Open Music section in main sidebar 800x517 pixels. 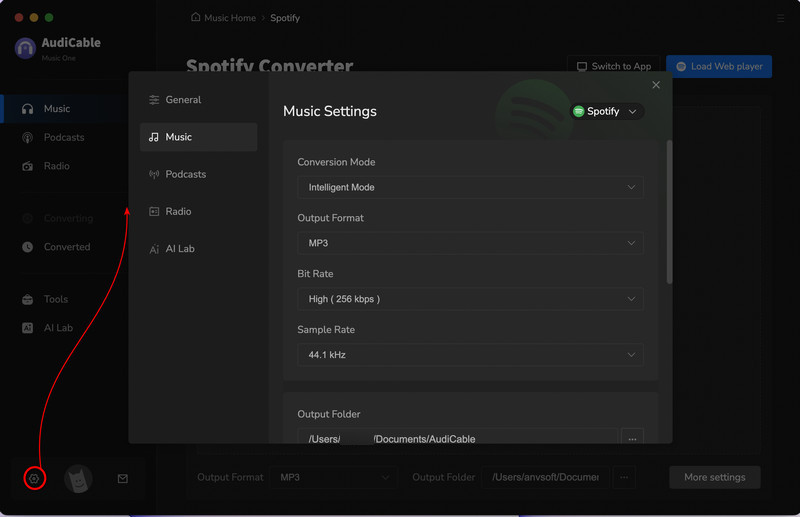[64, 109]
